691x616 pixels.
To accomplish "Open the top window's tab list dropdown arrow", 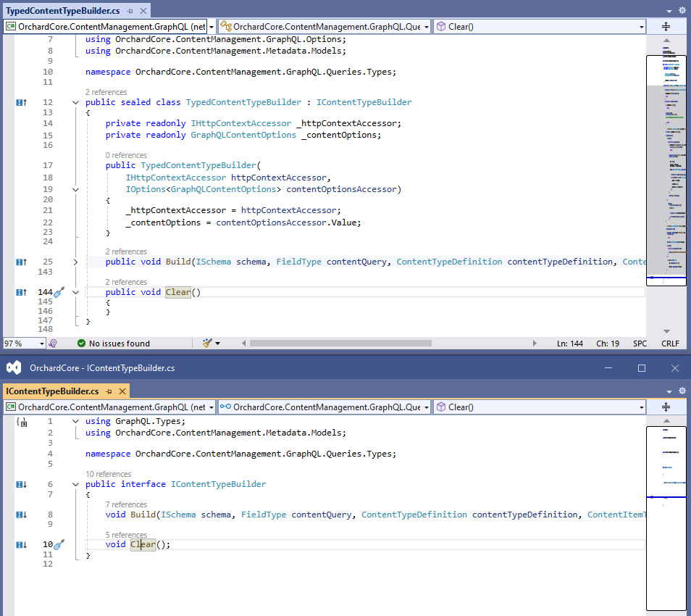I will point(669,11).
